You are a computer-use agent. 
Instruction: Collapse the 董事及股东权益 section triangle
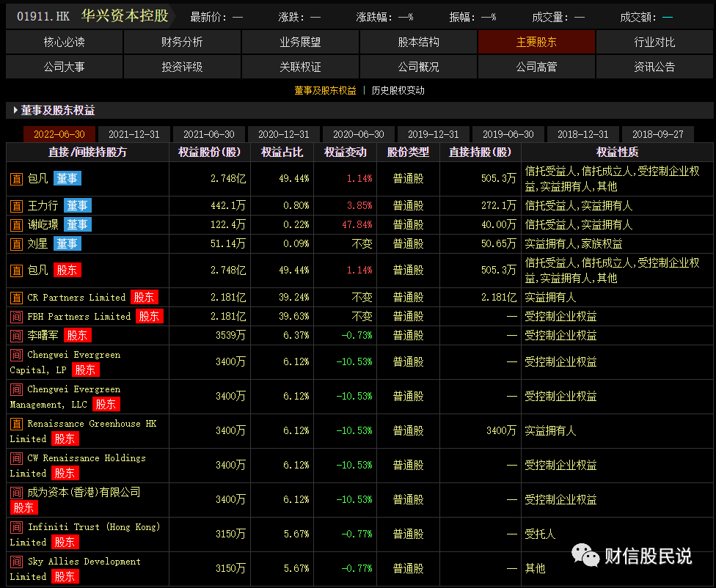tap(15, 110)
